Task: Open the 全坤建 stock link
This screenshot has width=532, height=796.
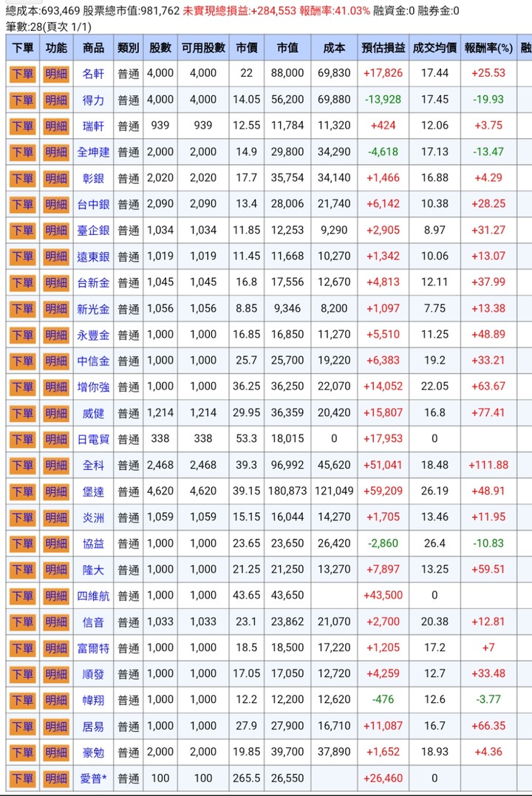Action: 93,152
